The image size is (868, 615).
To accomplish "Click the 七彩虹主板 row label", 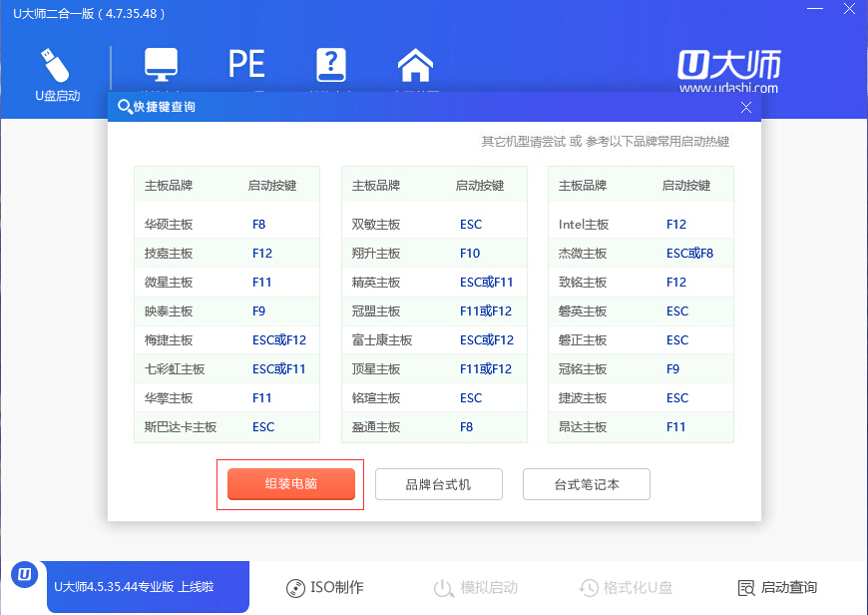I will click(x=175, y=369).
